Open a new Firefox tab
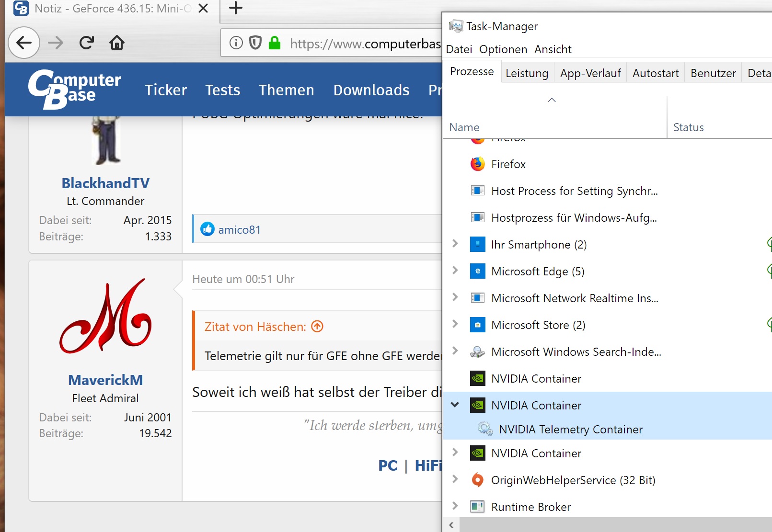The image size is (772, 532). [x=236, y=8]
